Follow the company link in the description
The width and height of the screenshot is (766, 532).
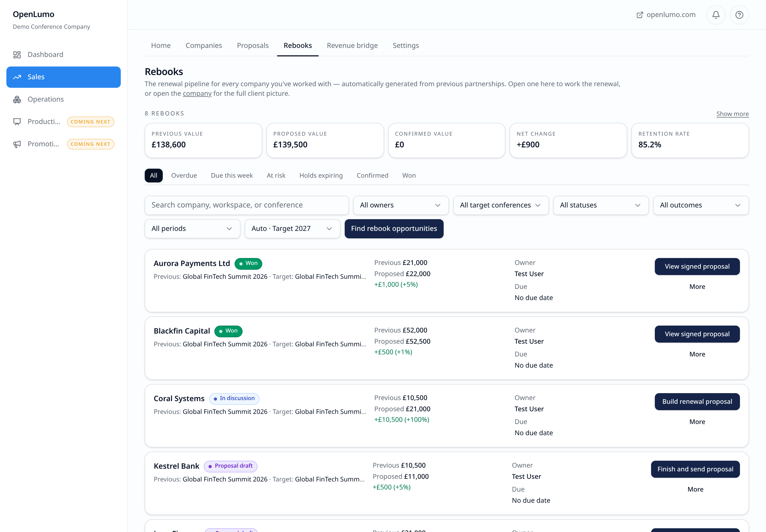tap(197, 94)
